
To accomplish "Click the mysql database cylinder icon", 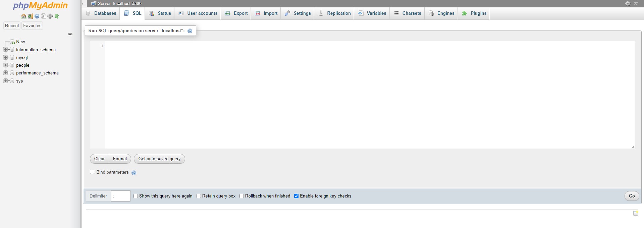I will (x=12, y=57).
